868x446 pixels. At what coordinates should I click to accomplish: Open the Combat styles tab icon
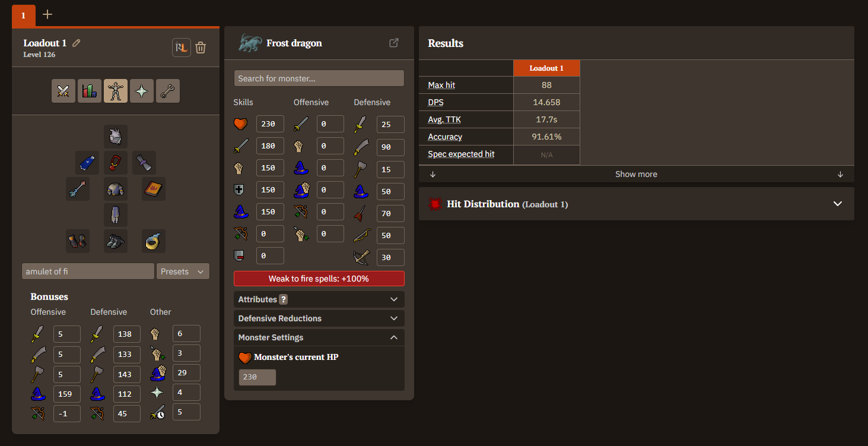click(x=63, y=91)
